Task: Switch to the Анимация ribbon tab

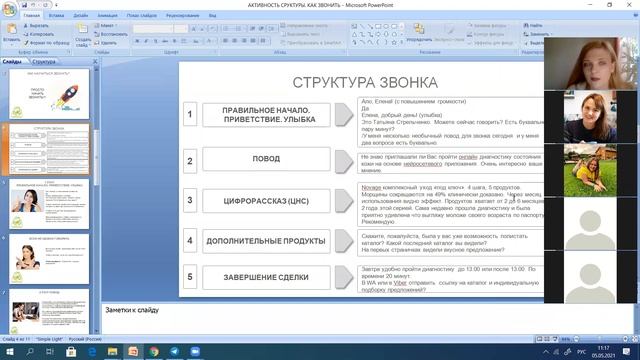Action: 107,16
